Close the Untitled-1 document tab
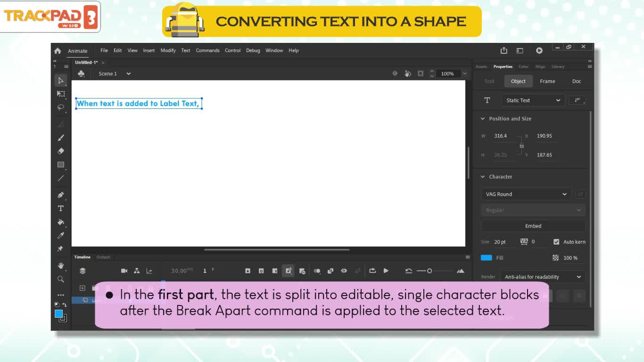Image resolution: width=644 pixels, height=362 pixels. pyautogui.click(x=103, y=63)
